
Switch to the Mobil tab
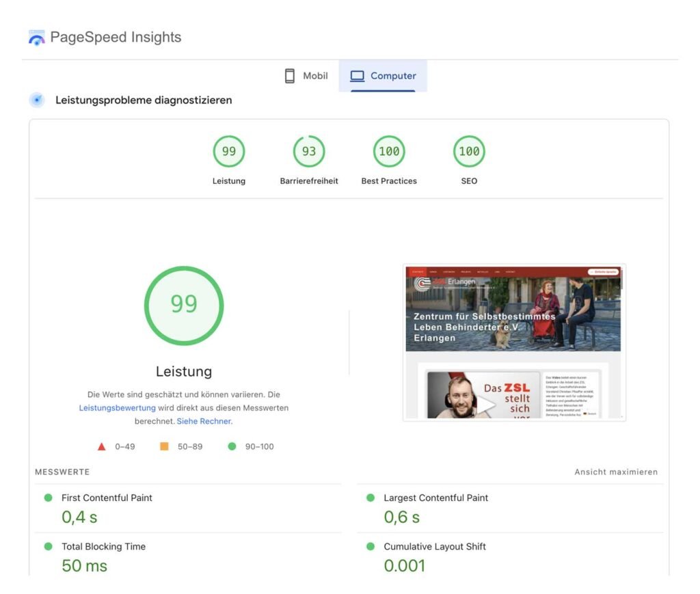(306, 76)
